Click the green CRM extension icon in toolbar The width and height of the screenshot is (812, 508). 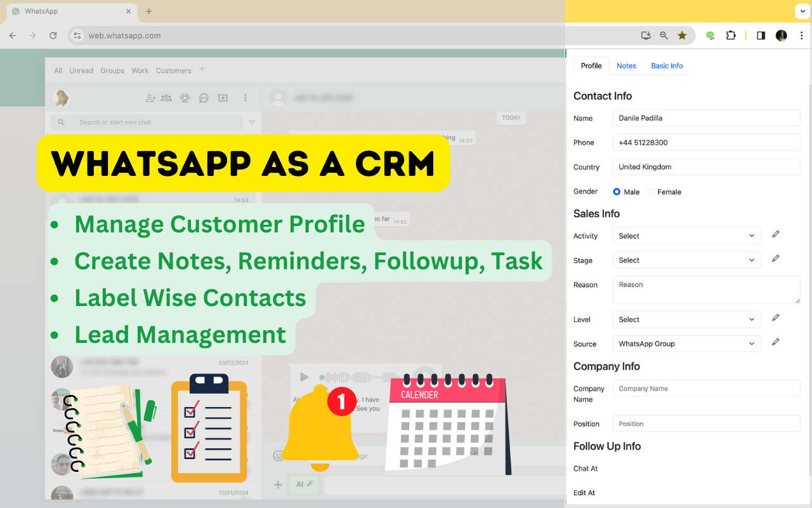710,36
